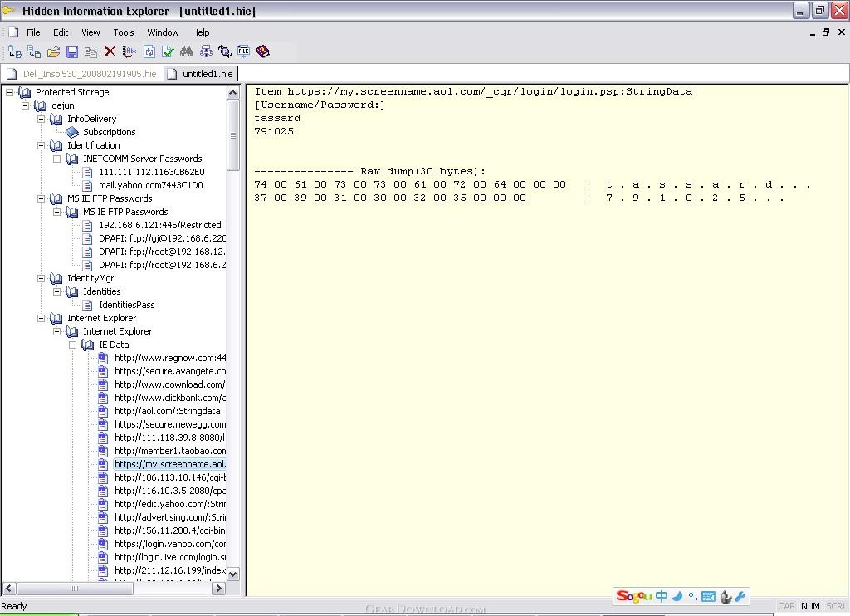Click the horizontal scroll right arrow

[x=218, y=588]
